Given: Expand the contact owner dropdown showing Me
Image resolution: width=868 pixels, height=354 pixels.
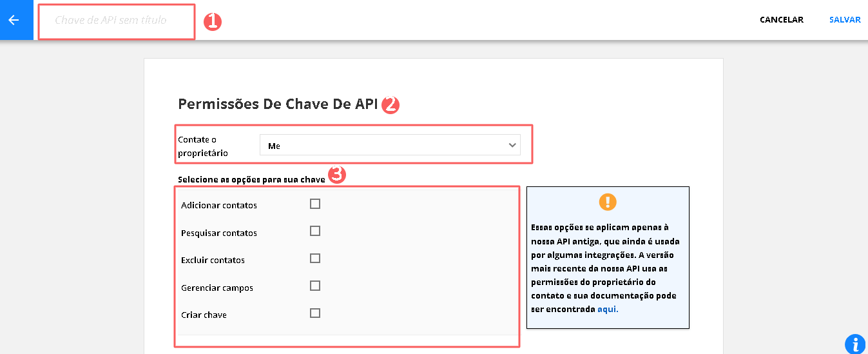Looking at the screenshot, I should coord(389,146).
